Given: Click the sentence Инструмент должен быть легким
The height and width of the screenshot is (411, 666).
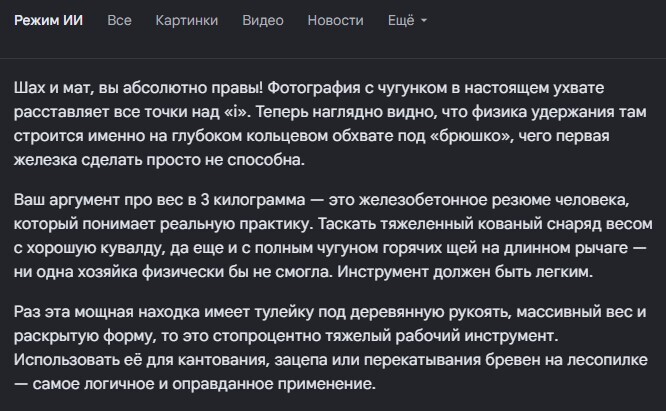Looking at the screenshot, I should [465, 272].
